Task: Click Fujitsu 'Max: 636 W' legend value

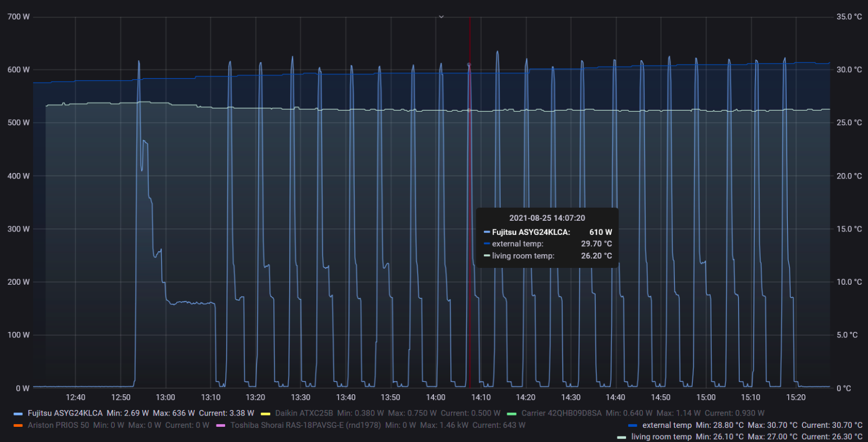Action: (x=174, y=413)
